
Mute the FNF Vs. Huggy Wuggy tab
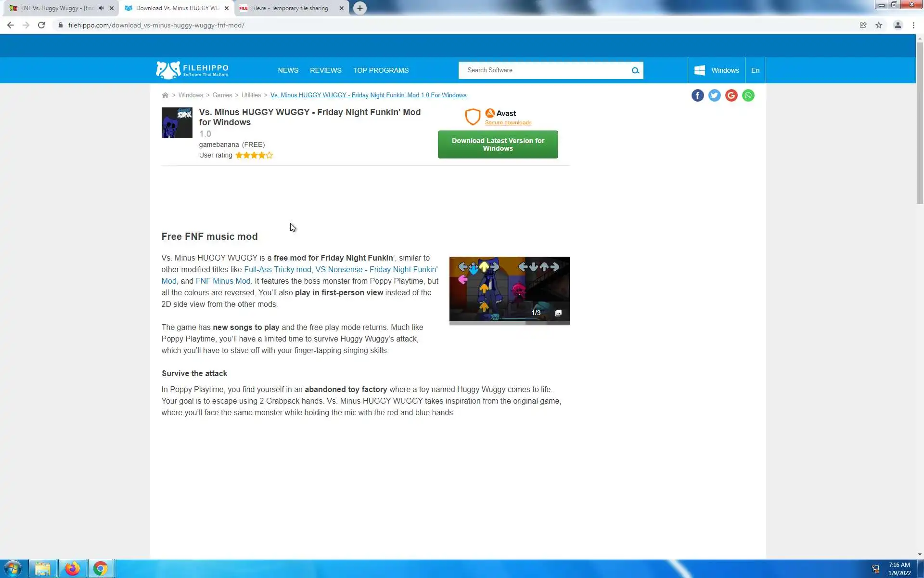101,8
